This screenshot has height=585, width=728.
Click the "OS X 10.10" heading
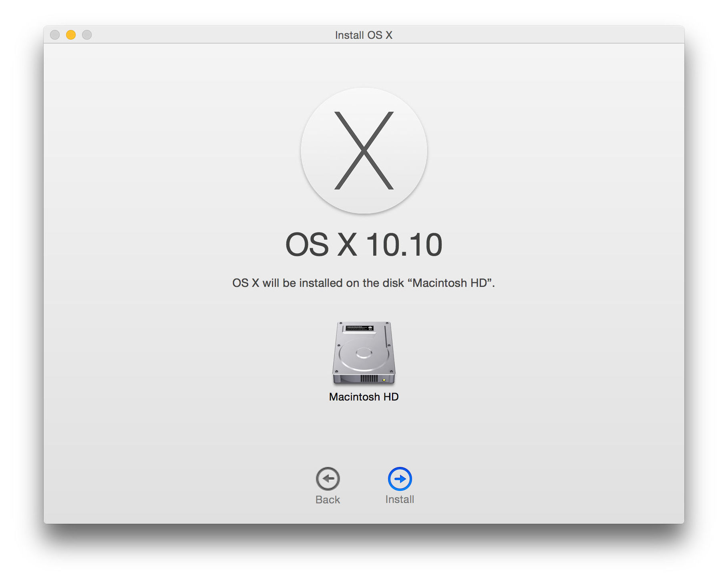pos(364,244)
